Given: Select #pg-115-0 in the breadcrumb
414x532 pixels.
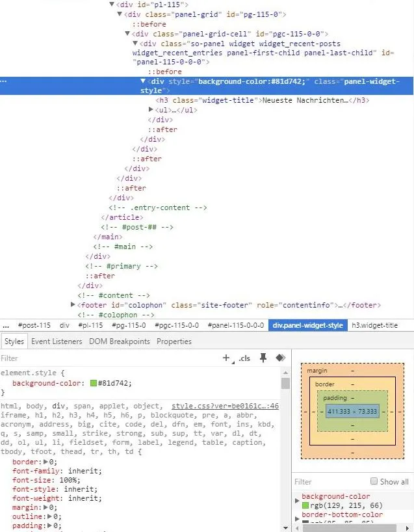Looking at the screenshot, I should (x=129, y=325).
